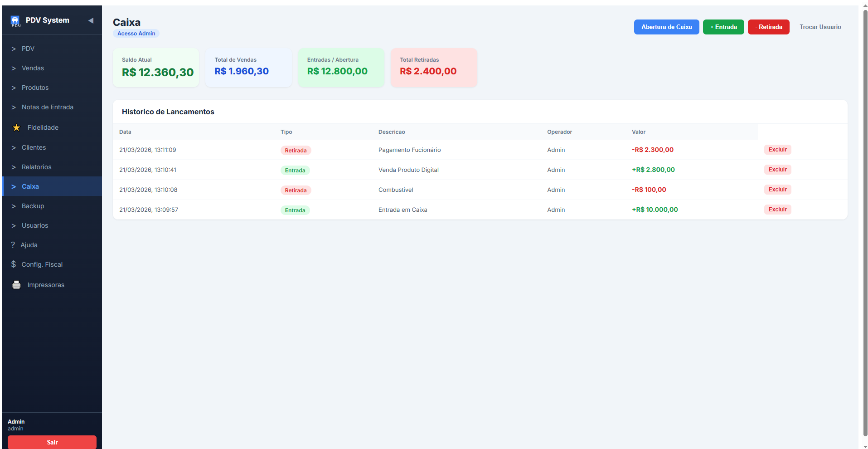
Task: Click the Impressoras printer icon
Action: (x=16, y=285)
